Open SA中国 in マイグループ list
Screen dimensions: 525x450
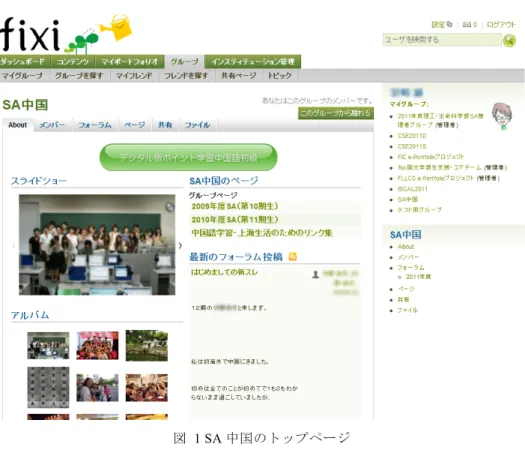click(407, 200)
